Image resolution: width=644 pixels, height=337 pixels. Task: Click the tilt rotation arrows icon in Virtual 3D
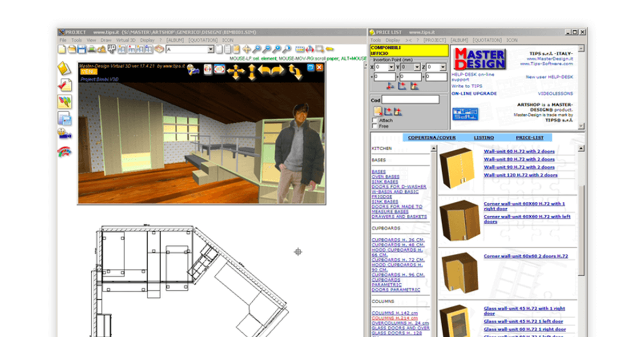pos(295,71)
